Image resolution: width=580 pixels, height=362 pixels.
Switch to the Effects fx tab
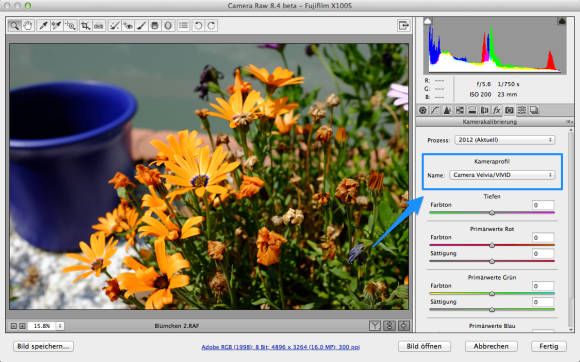[497, 110]
